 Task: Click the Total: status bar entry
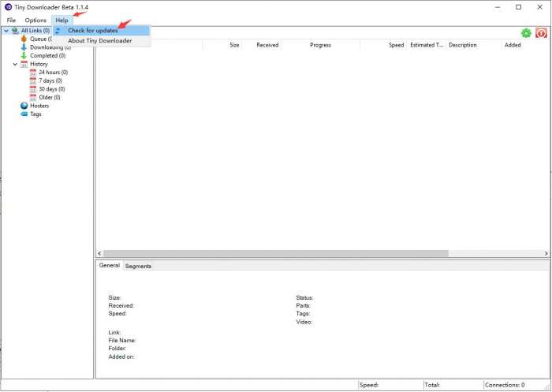coord(432,385)
